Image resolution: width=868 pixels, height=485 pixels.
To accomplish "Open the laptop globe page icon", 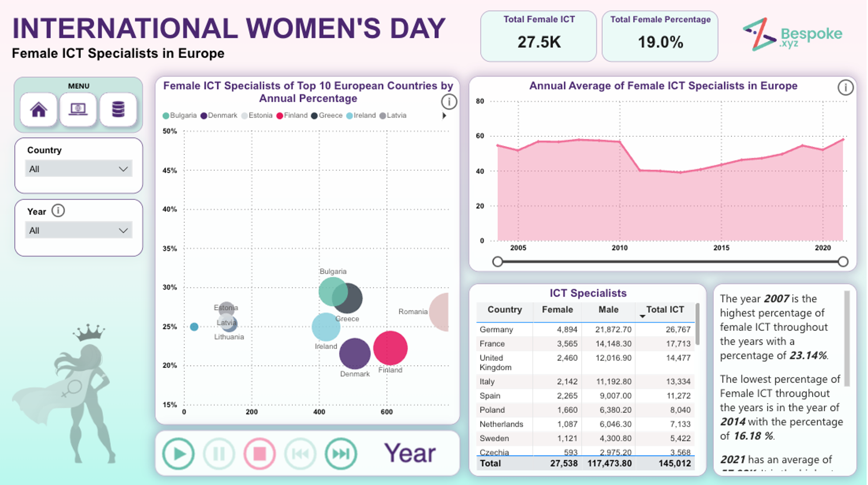I will [78, 109].
